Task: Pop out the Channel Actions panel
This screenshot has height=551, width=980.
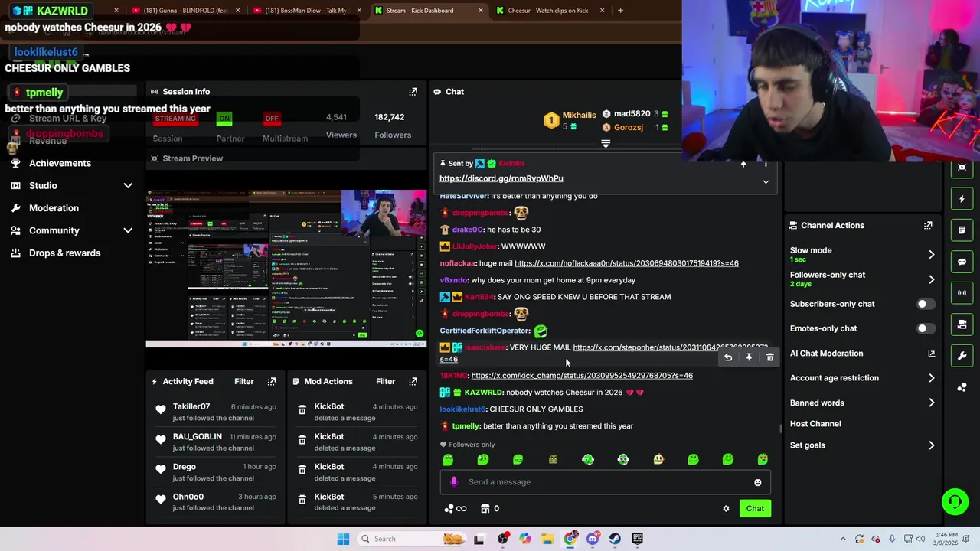Action: coord(928,225)
